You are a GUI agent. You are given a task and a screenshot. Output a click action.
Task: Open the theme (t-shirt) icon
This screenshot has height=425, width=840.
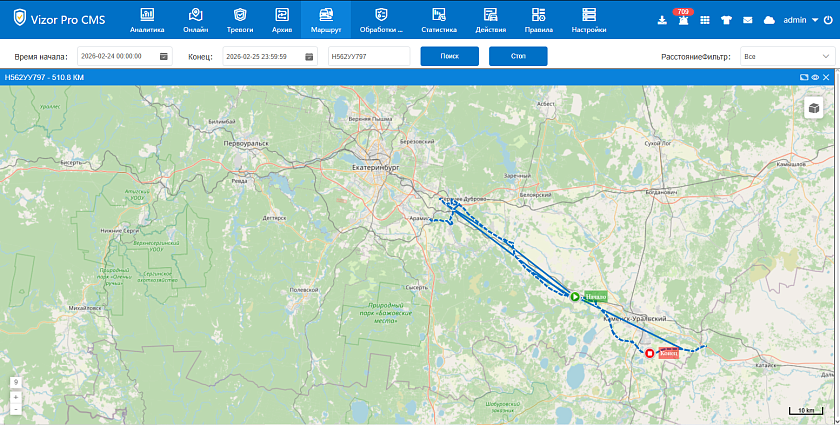point(726,20)
